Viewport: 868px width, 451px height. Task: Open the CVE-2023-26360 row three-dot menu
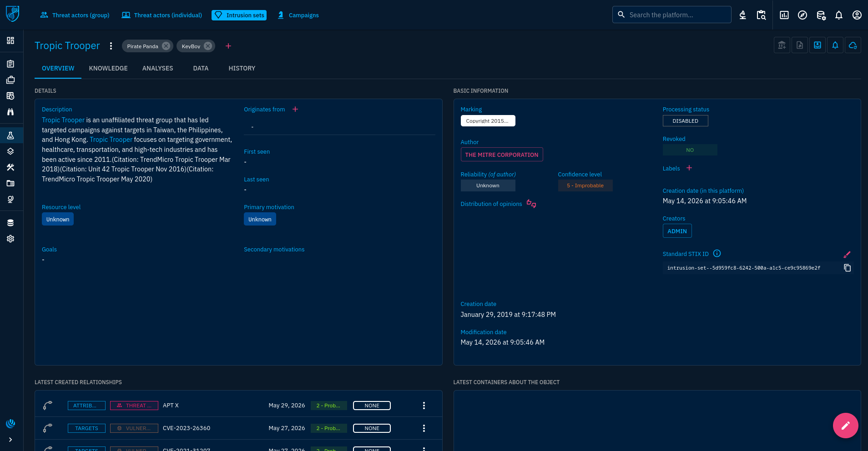click(424, 428)
